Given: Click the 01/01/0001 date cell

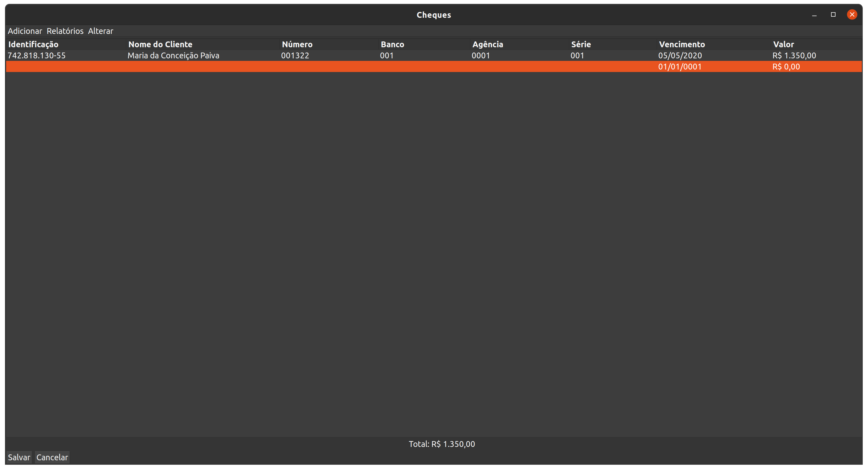Looking at the screenshot, I should tap(680, 67).
